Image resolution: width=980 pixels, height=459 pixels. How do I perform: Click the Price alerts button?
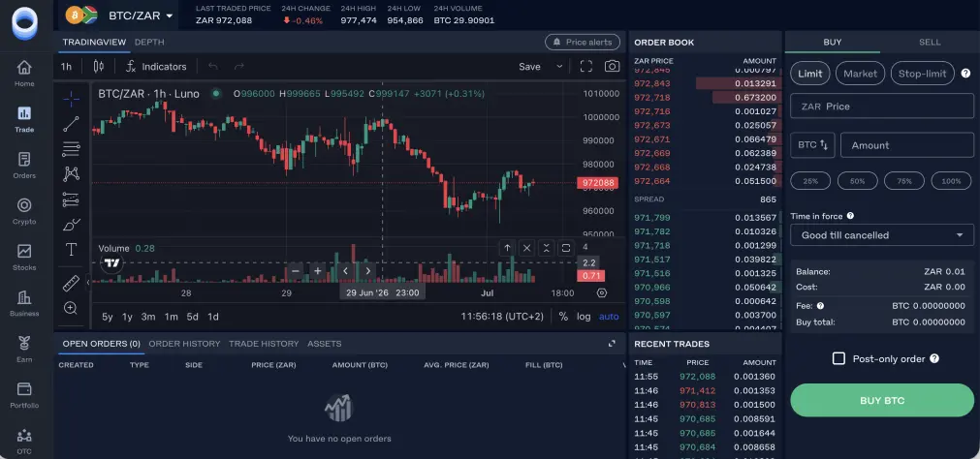pyautogui.click(x=583, y=42)
